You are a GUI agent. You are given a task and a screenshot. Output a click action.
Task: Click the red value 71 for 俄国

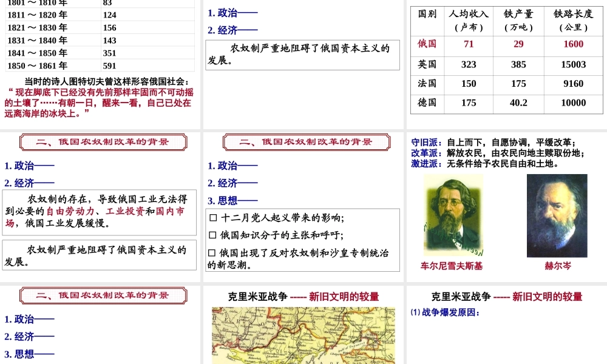(469, 44)
